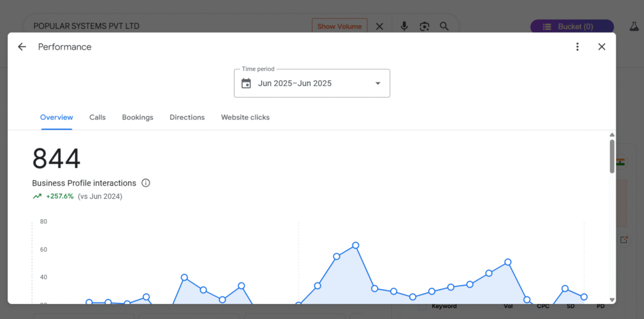644x319 pixels.
Task: Click the flask icon at top right
Action: click(x=634, y=26)
